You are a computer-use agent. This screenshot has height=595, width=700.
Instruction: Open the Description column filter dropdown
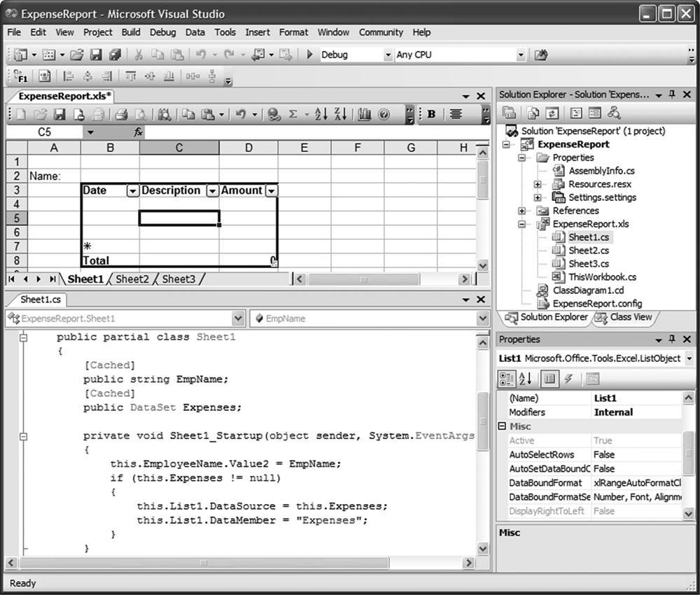tap(212, 191)
